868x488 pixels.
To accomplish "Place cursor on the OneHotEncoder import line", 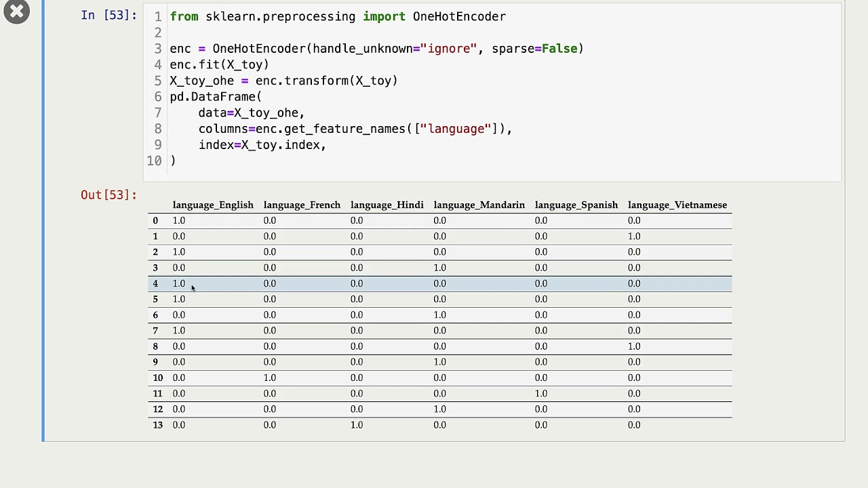I will 338,16.
